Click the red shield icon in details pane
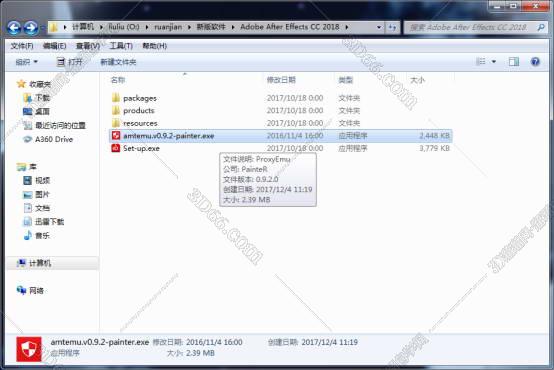The width and height of the screenshot is (554, 370). point(29,349)
